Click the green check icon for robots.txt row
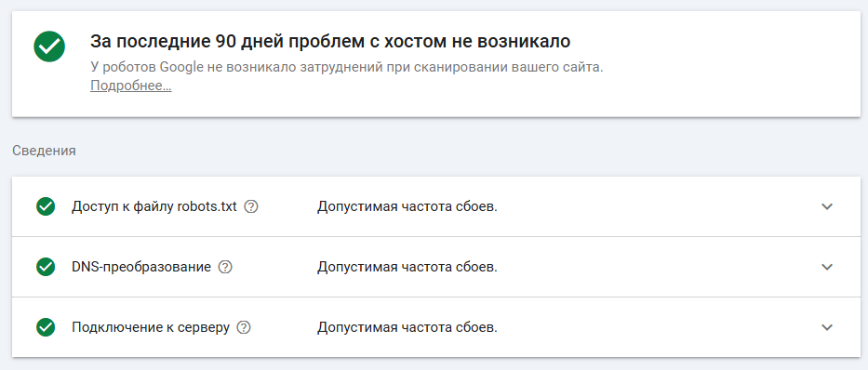Viewport: 868px width, 370px height. pyautogui.click(x=46, y=206)
